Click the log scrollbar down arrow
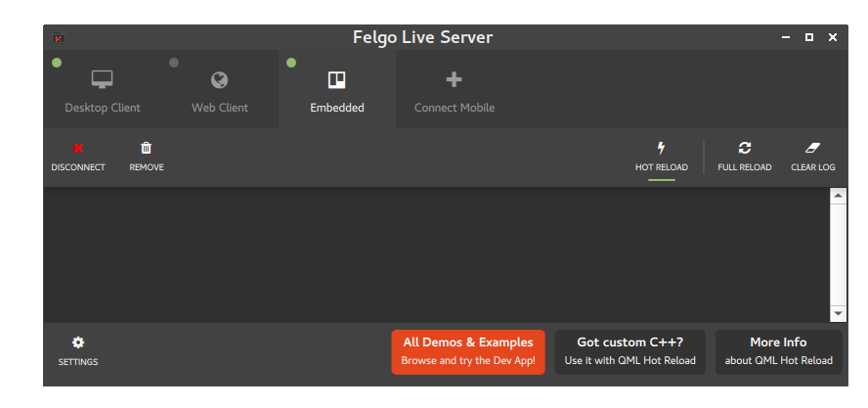Screen dimensions: 868x408 coord(838,314)
